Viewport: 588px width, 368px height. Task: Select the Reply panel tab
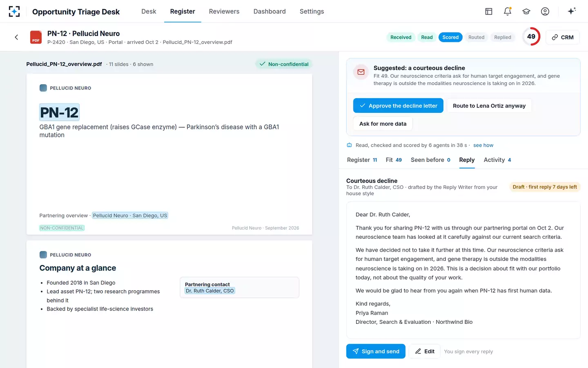pos(467,160)
